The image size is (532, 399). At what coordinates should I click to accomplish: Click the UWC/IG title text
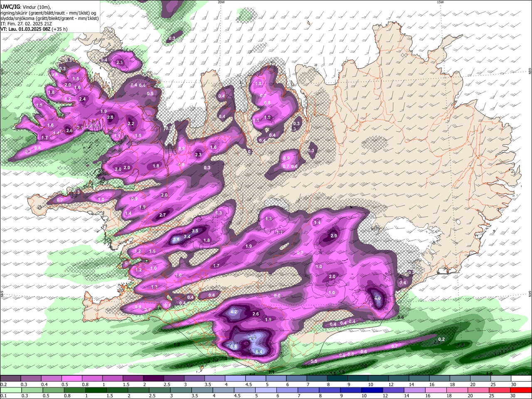click(10, 7)
